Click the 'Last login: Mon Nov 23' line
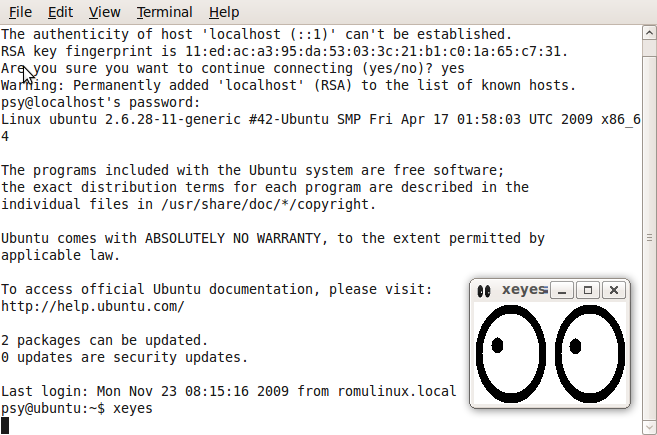Viewport: 657px width, 435px height. coord(228,391)
